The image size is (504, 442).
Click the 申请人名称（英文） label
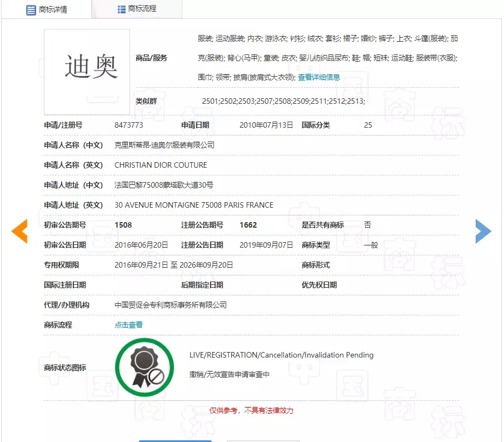tap(73, 165)
